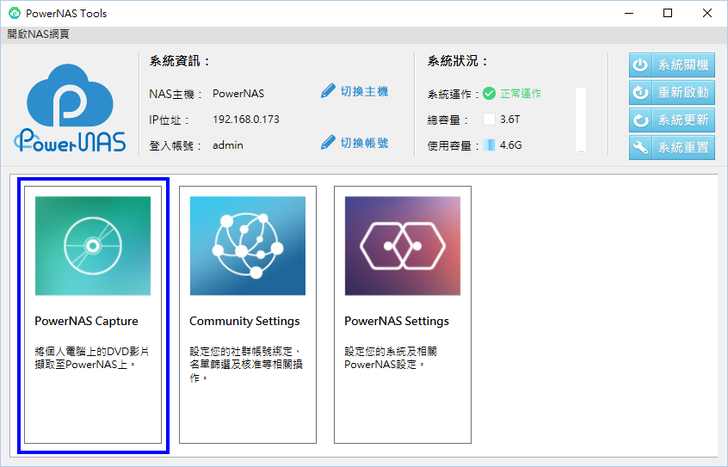This screenshot has height=467, width=728.
Task: Open the PowerNAS Settings hexagon icon
Action: (402, 245)
